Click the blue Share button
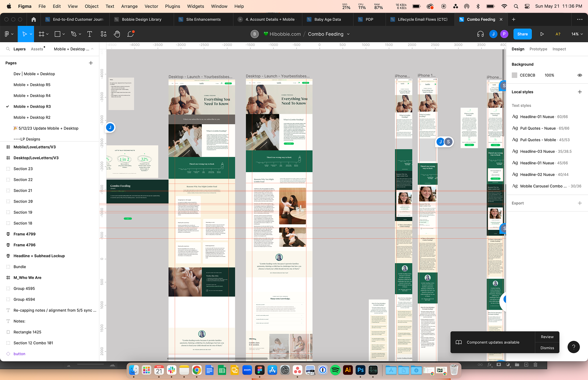This screenshot has width=588, height=380. [522, 34]
